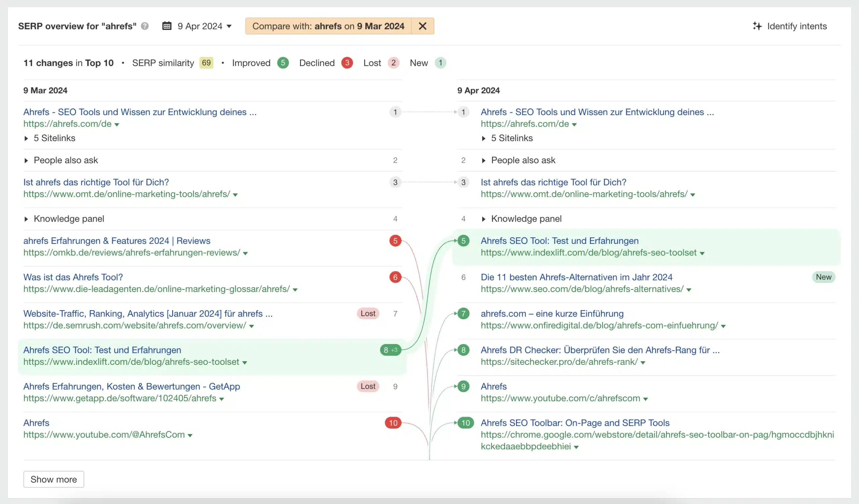
Task: Click the help question mark icon beside SERP overview
Action: 145,26
